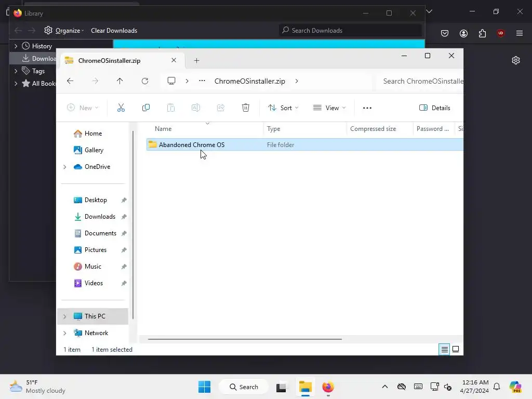532x399 pixels.
Task: Click the Search ChromeOSinstaller field
Action: point(420,81)
